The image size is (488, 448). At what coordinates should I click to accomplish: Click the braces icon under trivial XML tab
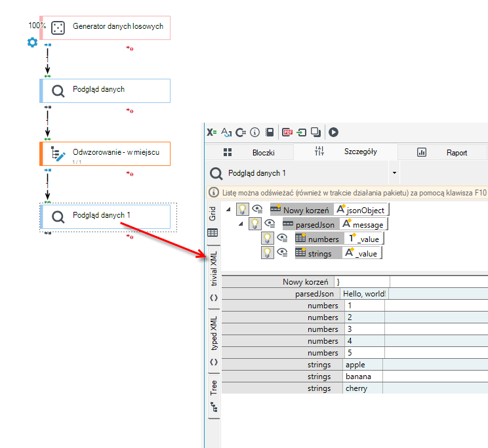coord(214,298)
